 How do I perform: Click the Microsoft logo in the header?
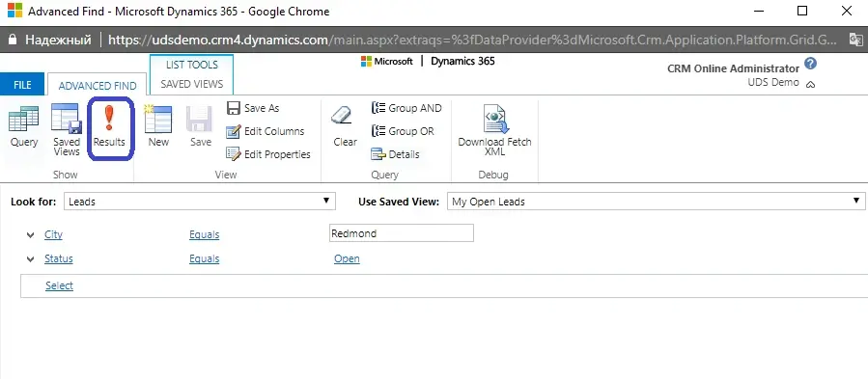387,62
